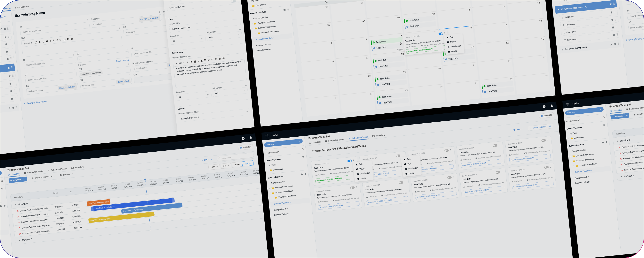Click the highlight color icon in MLT toolbar
Image resolution: width=644 pixels, height=258 pixels.
[x=53, y=41]
